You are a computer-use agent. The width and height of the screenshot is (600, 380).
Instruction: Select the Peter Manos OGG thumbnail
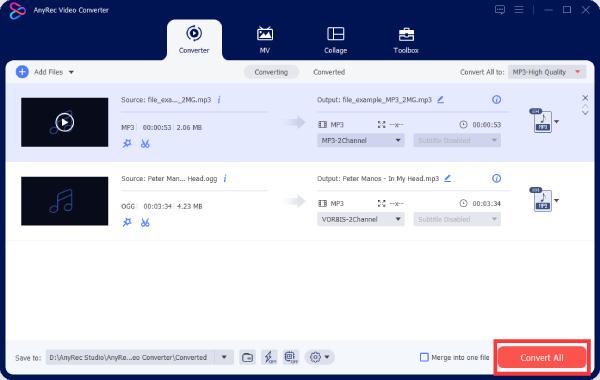pyautogui.click(x=64, y=201)
